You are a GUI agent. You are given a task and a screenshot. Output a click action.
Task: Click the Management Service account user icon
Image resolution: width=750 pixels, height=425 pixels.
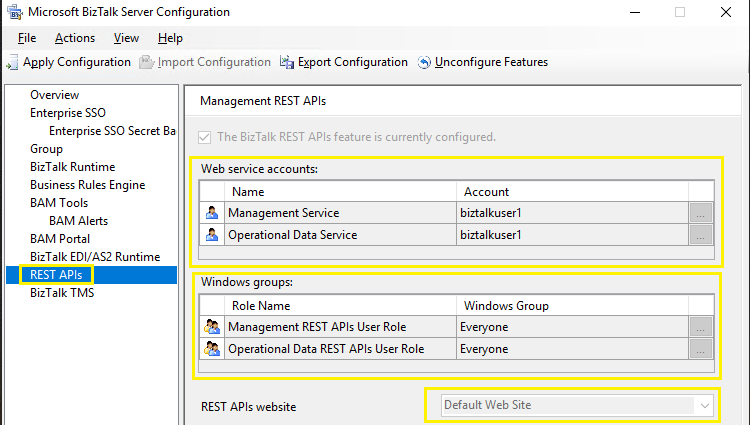[x=212, y=212]
